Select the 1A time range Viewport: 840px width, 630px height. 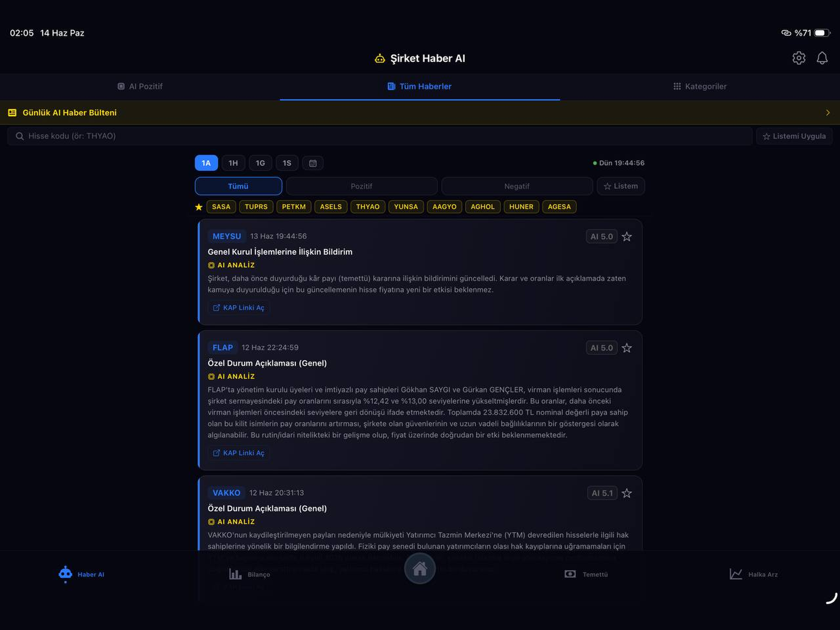coord(206,163)
